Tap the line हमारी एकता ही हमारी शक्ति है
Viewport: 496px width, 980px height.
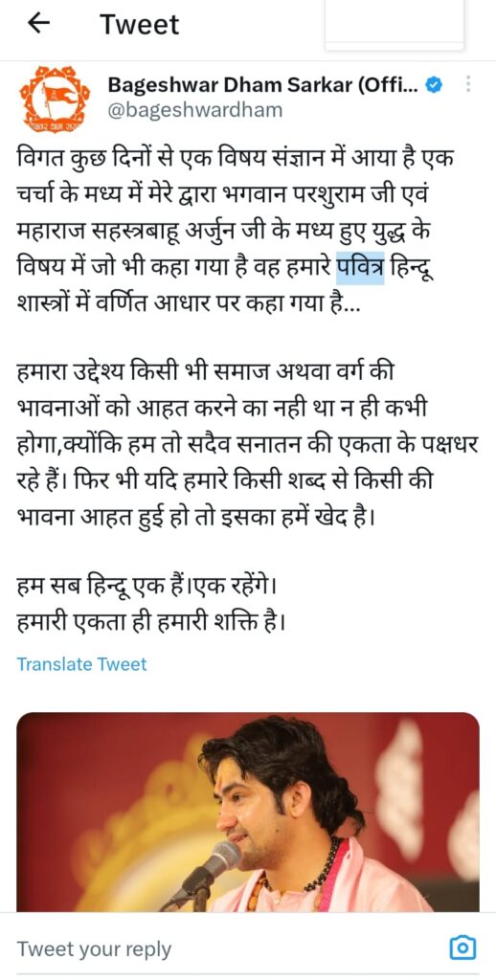tap(150, 623)
